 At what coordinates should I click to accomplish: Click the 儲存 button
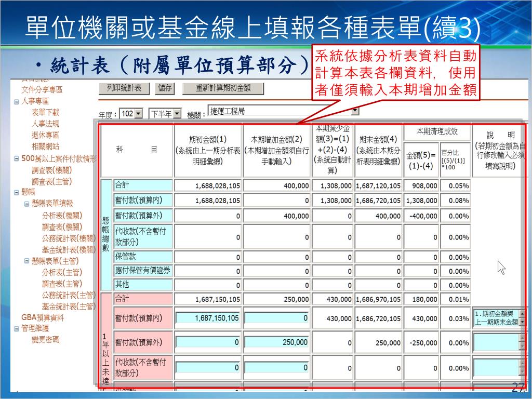165,88
